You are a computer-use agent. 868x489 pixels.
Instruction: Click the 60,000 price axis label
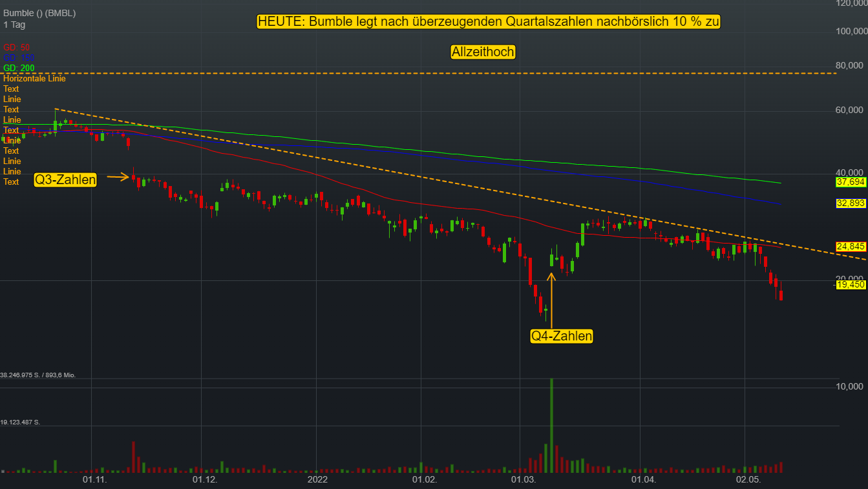point(849,110)
